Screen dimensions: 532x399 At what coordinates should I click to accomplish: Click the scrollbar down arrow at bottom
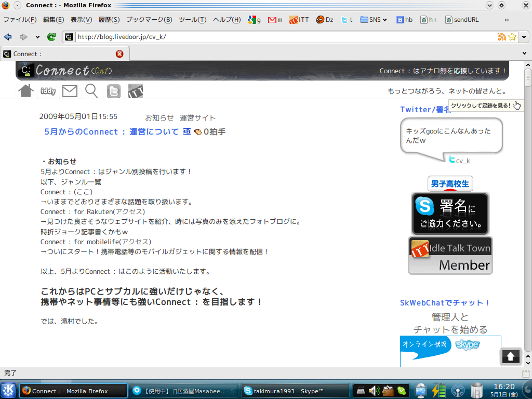pyautogui.click(x=528, y=363)
